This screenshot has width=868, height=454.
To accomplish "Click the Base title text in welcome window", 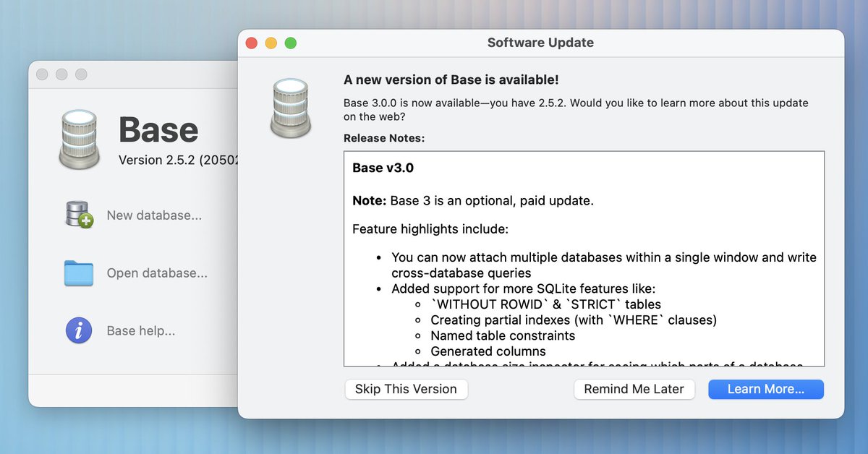I will [158, 130].
